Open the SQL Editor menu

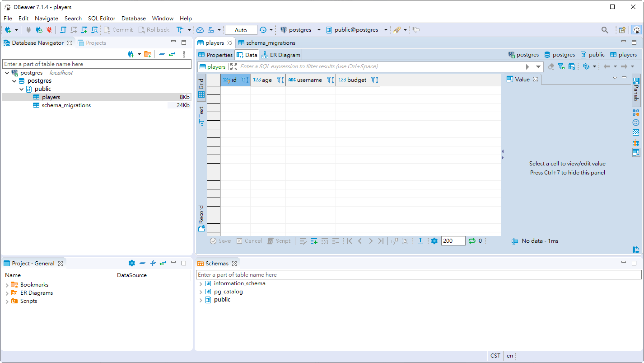click(102, 19)
